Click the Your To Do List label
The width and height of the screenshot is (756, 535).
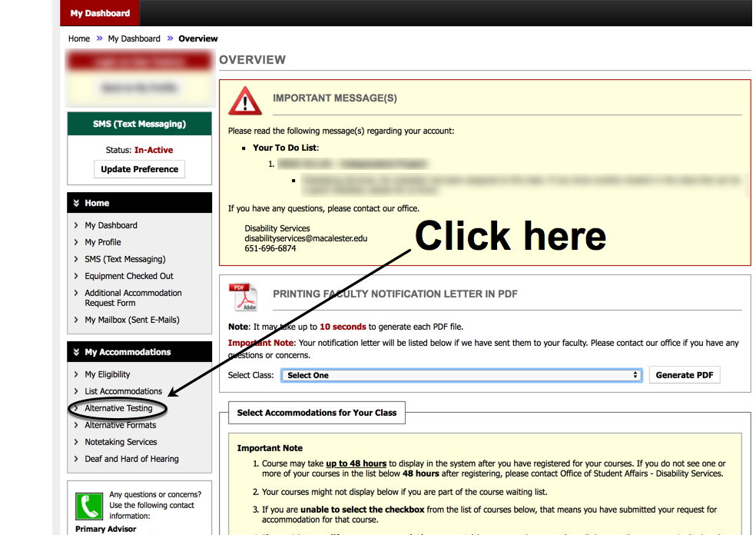[286, 148]
